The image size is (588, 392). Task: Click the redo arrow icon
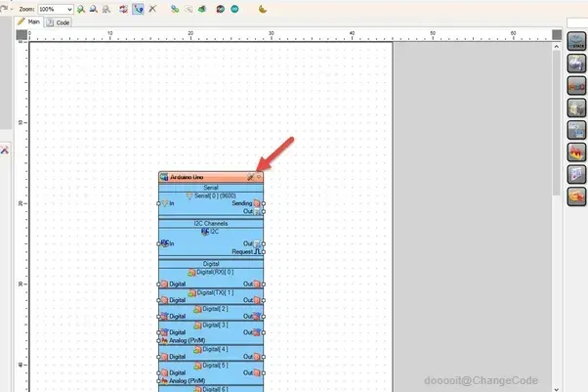click(4, 9)
